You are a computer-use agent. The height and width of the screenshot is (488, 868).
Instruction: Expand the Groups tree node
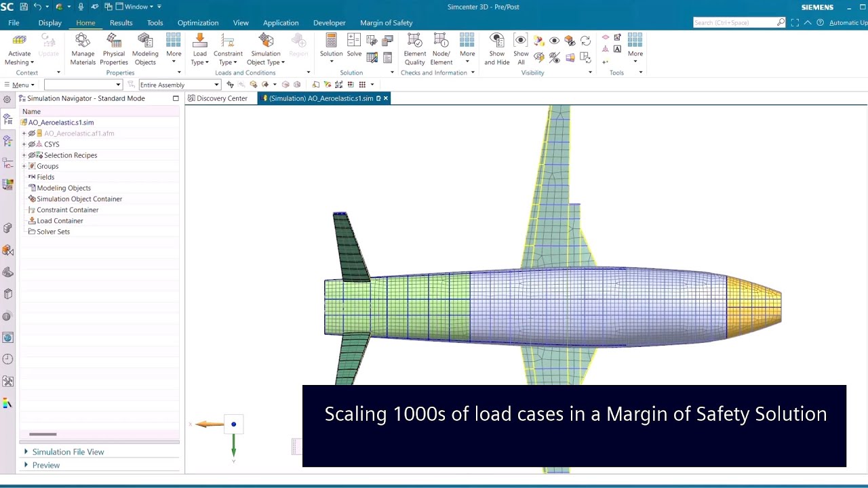click(x=24, y=166)
